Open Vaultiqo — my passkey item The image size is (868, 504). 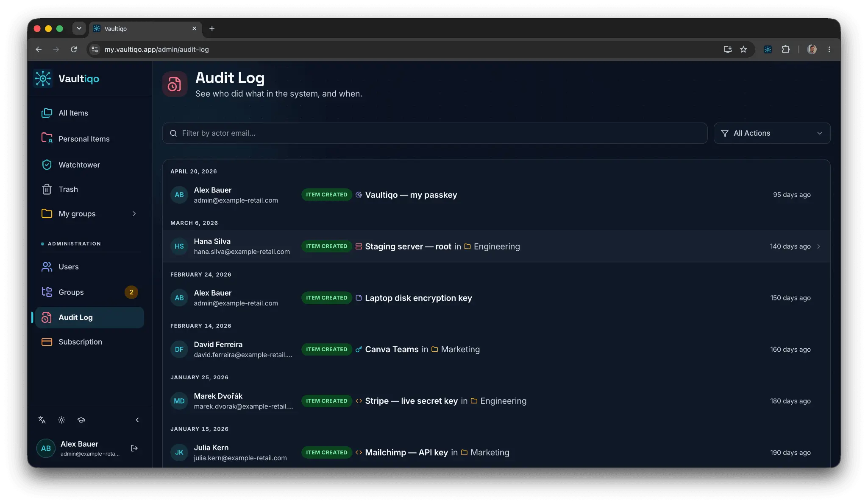[x=411, y=195]
